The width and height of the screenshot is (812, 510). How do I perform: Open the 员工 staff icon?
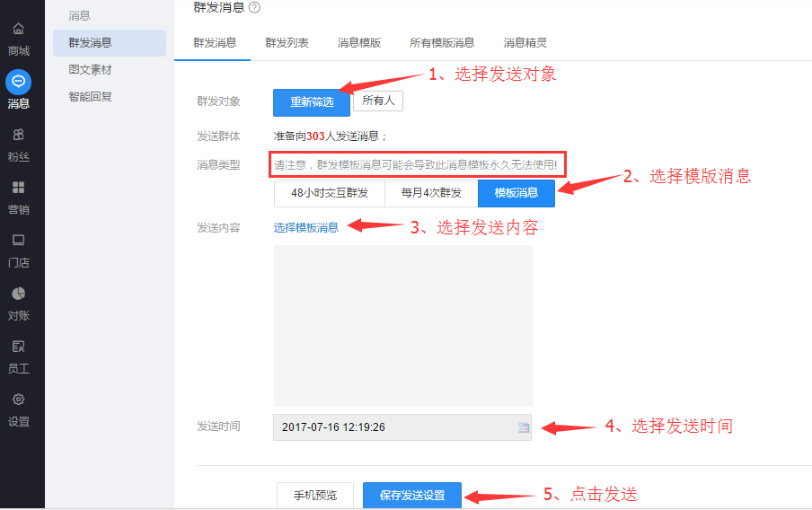pos(18,347)
